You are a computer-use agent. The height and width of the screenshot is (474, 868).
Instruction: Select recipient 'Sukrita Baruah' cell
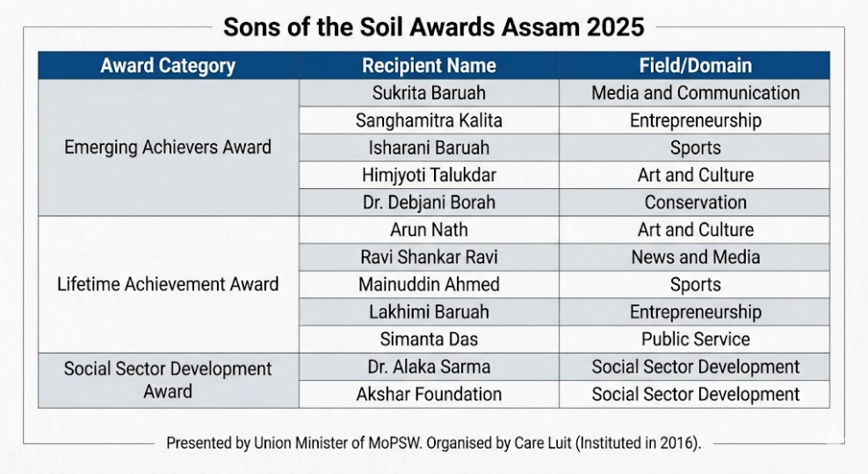pos(429,93)
